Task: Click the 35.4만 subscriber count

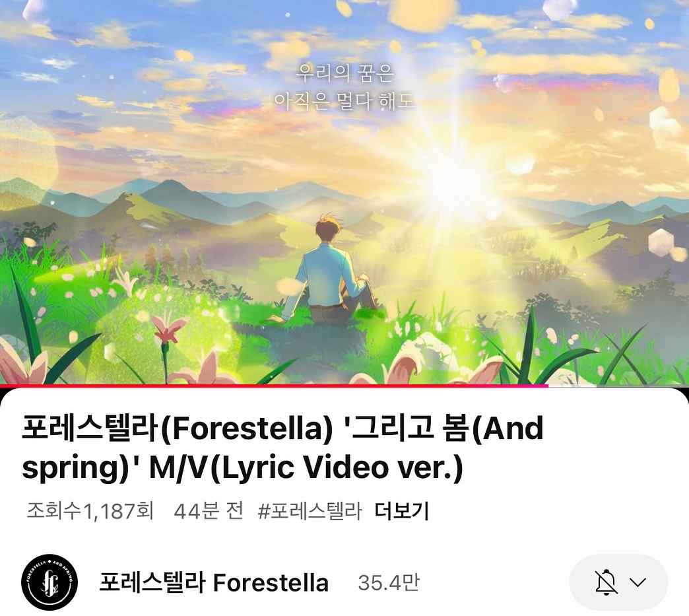Action: (389, 582)
